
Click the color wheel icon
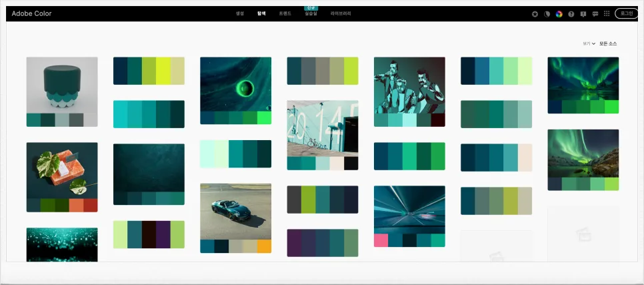pos(559,14)
